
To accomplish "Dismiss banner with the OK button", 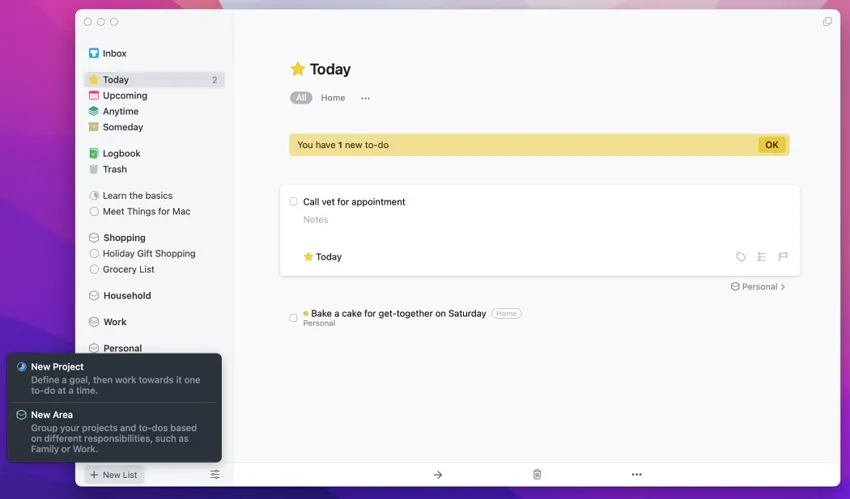I will [771, 145].
